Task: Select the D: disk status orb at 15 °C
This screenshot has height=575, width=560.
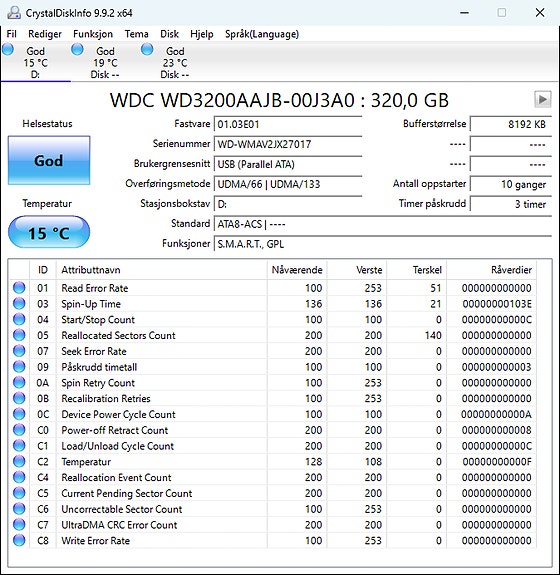Action: [x=8, y=50]
